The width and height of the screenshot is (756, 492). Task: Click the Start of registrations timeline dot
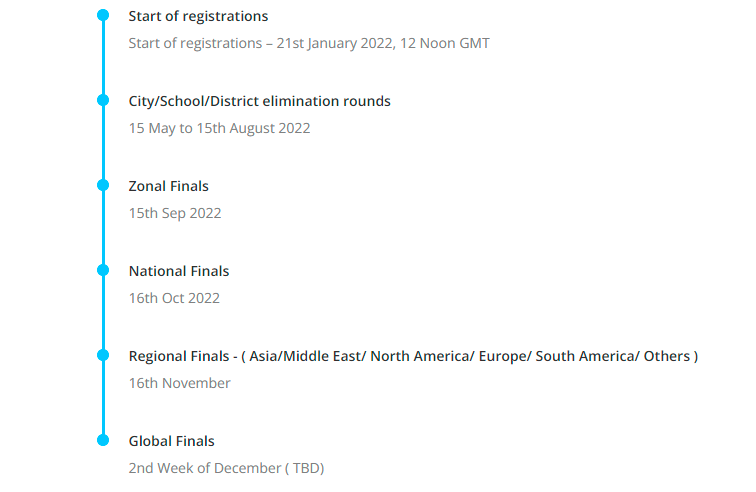[103, 16]
